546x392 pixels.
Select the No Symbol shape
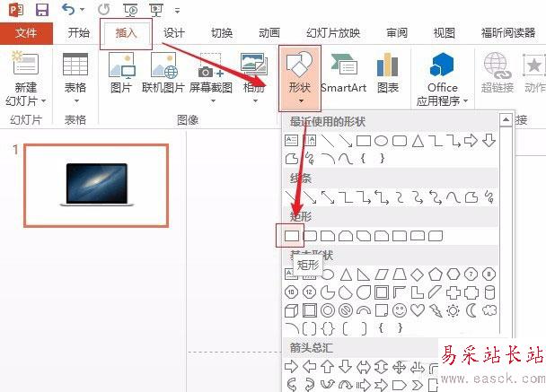[346, 310]
